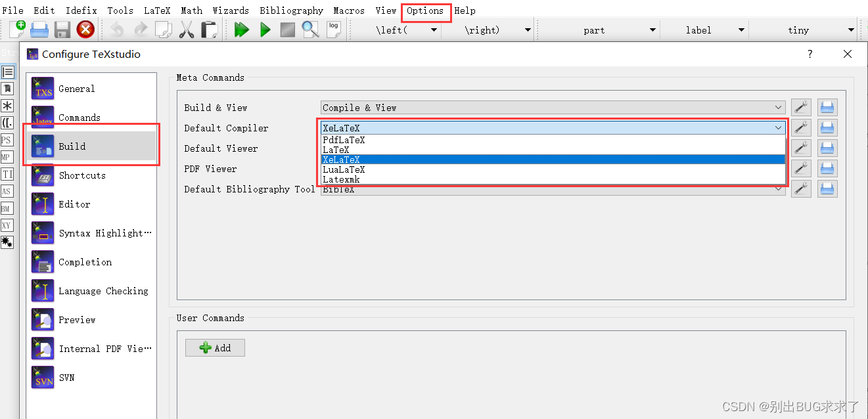Open the Options menu
Screen dimensions: 868x419
425,11
